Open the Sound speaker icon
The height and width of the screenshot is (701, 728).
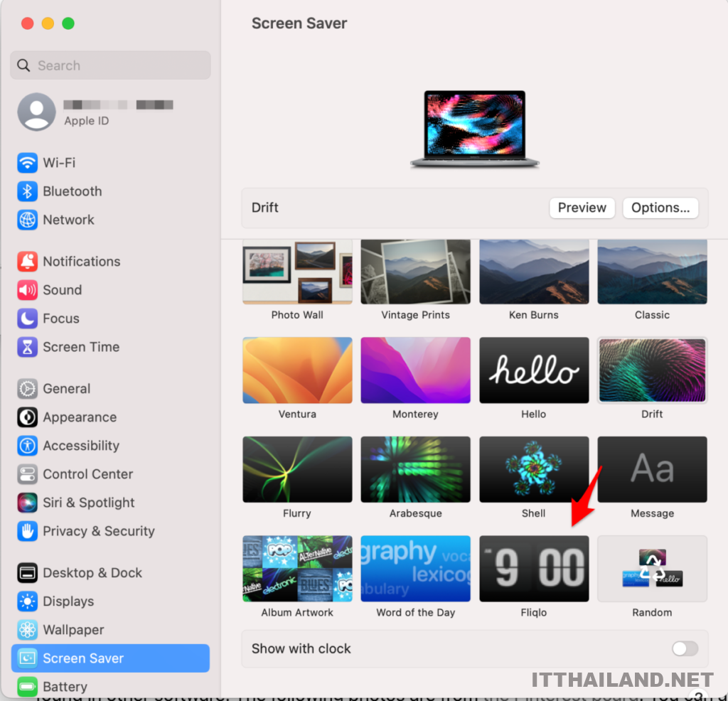tap(28, 290)
